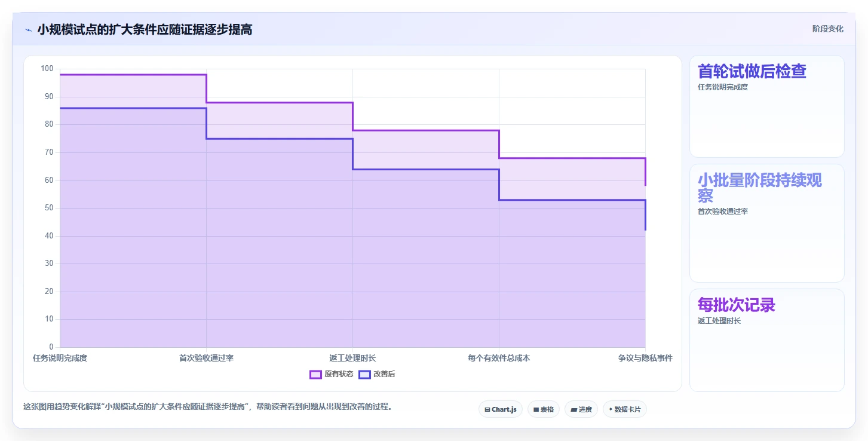Select the 进度 chip
This screenshot has width=868, height=441.
click(581, 409)
